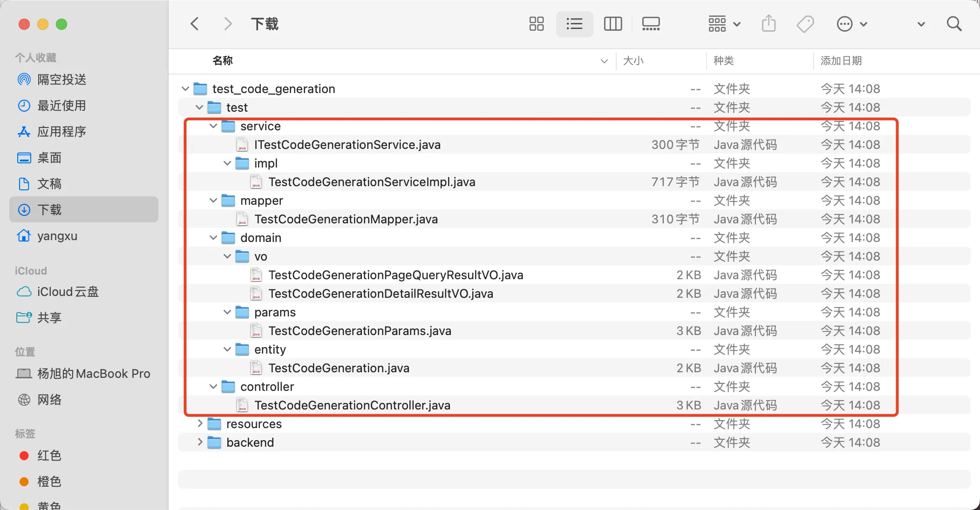Collapse the service folder
The height and width of the screenshot is (510, 980).
[213, 126]
